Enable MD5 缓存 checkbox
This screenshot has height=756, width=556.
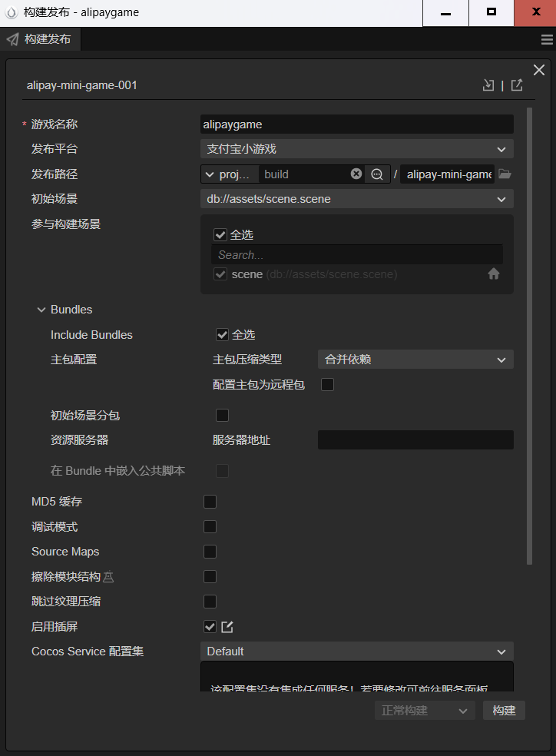pos(210,502)
